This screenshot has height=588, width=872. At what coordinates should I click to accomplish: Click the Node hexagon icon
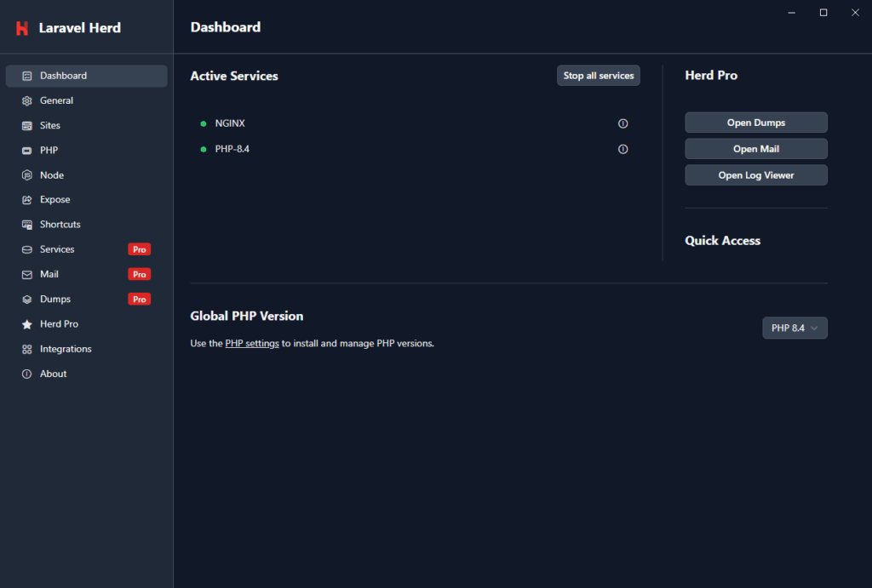26,175
